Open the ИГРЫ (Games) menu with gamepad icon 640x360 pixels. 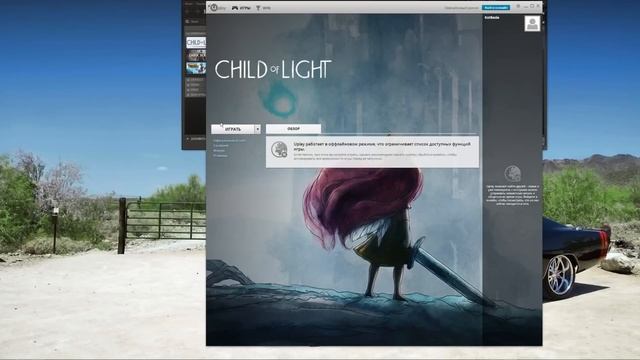pyautogui.click(x=241, y=8)
